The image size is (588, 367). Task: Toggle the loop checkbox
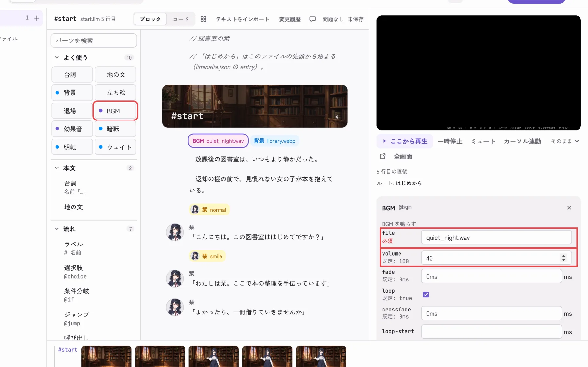426,295
